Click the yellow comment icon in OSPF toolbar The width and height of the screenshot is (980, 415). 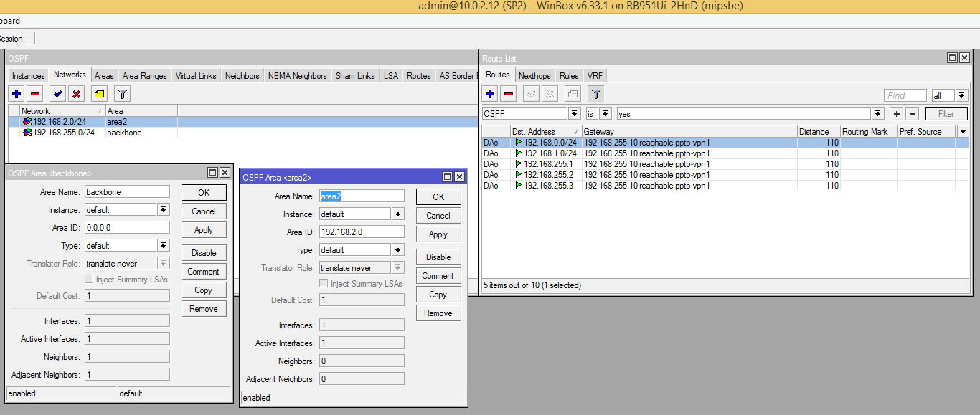99,94
